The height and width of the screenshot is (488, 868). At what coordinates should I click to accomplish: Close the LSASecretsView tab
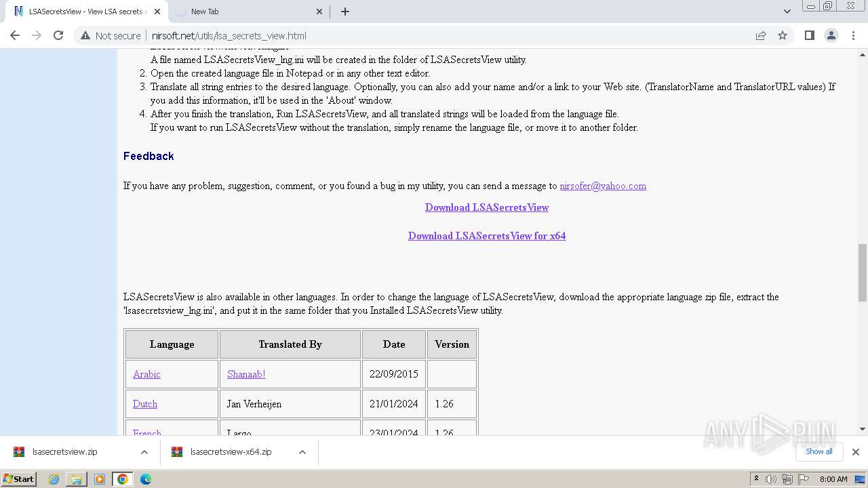(157, 12)
